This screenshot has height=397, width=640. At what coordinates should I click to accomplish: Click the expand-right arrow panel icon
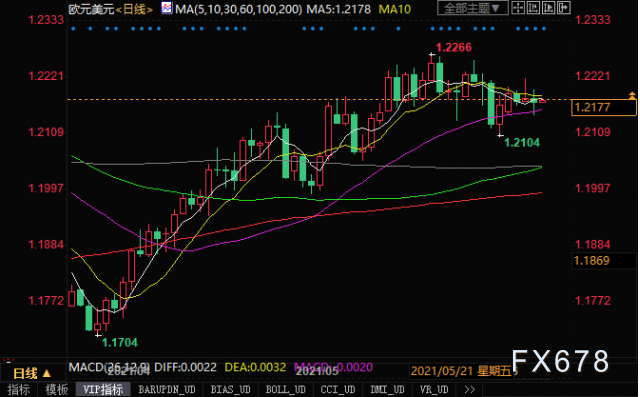coord(563,8)
